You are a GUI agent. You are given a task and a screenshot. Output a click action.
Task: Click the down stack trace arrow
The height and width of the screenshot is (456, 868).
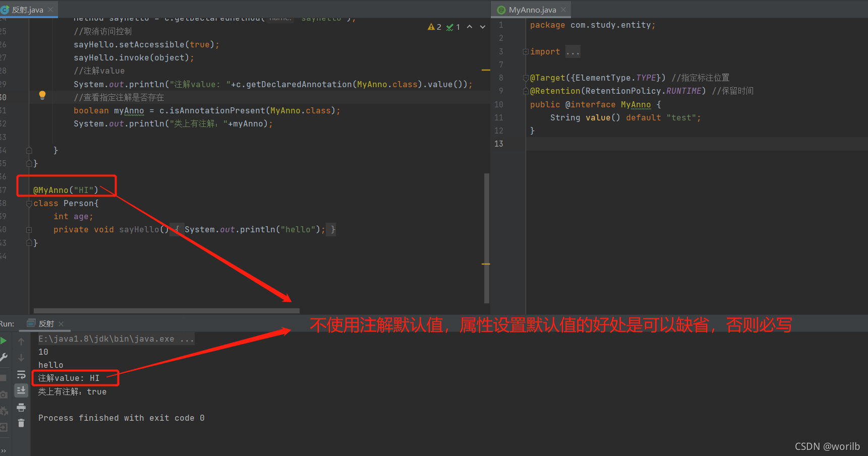pyautogui.click(x=21, y=357)
